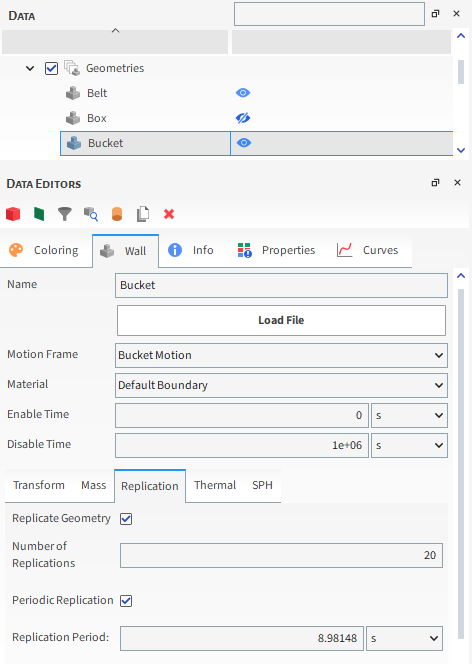Click the Belt geometry icon
This screenshot has height=664, width=472.
[73, 93]
